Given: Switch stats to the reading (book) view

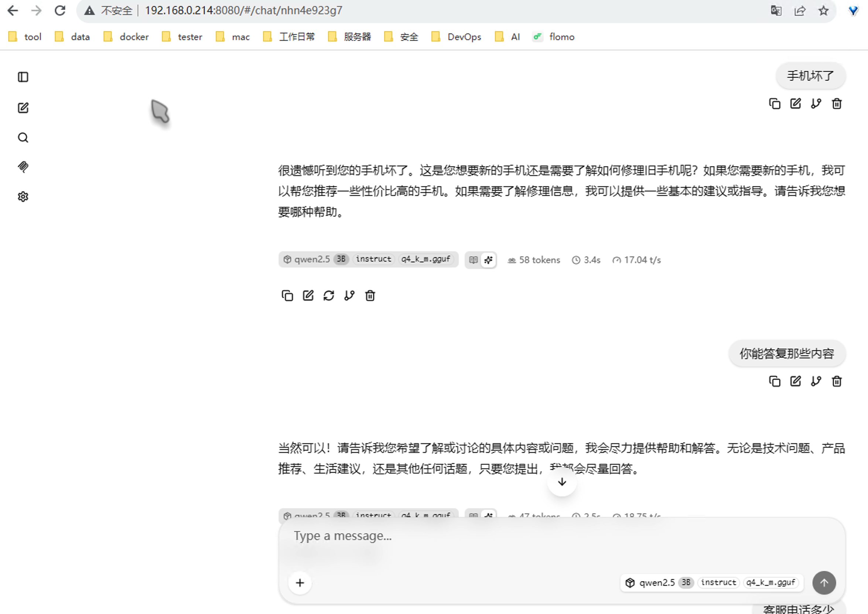Looking at the screenshot, I should (x=473, y=260).
